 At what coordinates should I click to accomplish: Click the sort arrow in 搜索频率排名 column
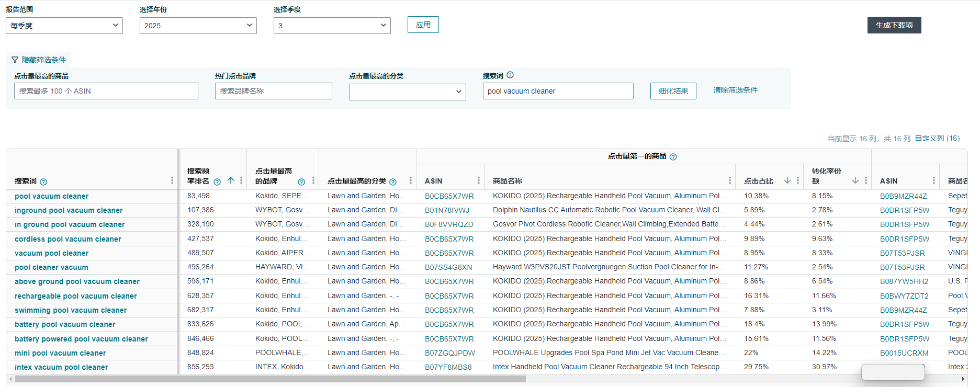coord(230,180)
